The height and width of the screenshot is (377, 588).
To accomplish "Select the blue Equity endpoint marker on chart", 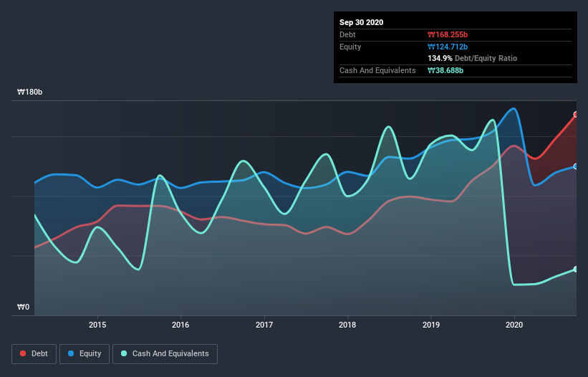I will tap(576, 166).
